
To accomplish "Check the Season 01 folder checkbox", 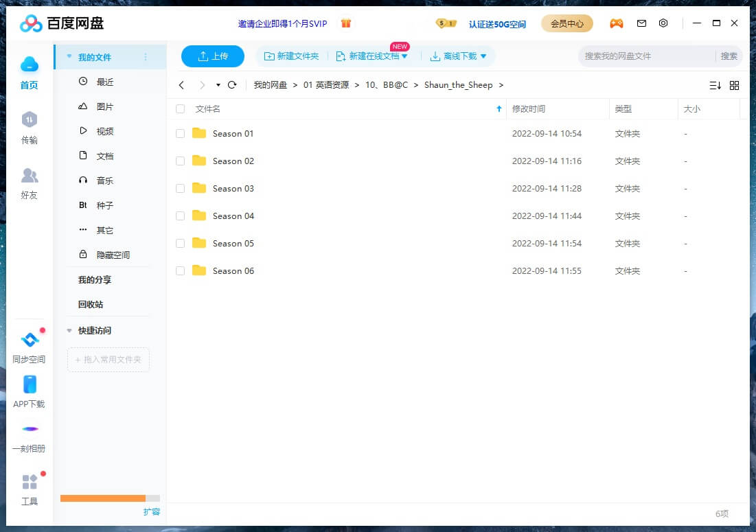I will [181, 134].
